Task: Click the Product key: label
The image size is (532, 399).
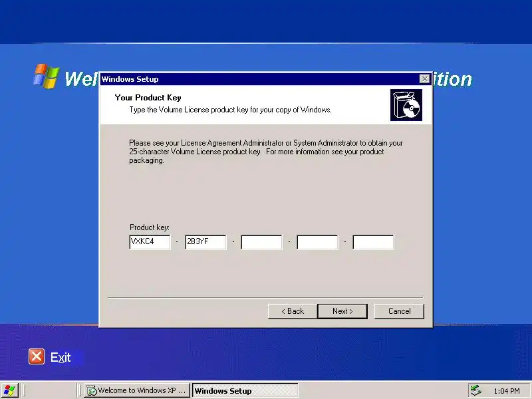Action: click(150, 227)
